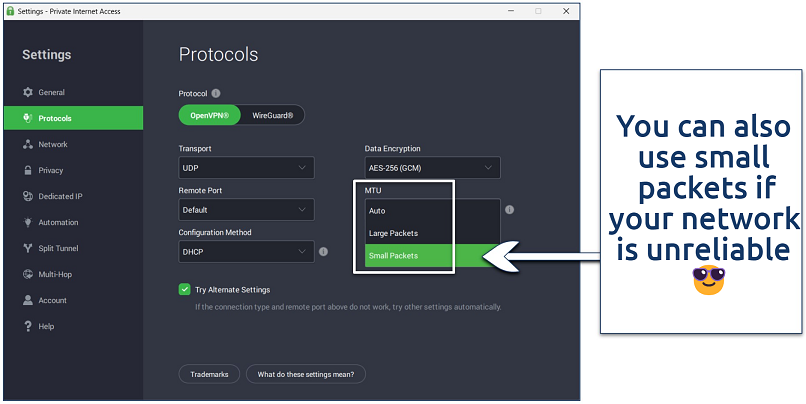Viewport: 806px width, 404px height.
Task: Switch protocol to WireGuard
Action: [272, 116]
